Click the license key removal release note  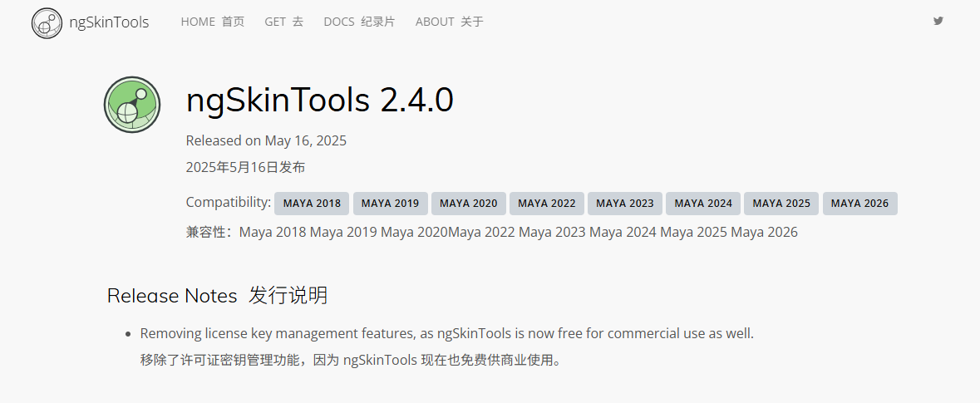point(446,334)
